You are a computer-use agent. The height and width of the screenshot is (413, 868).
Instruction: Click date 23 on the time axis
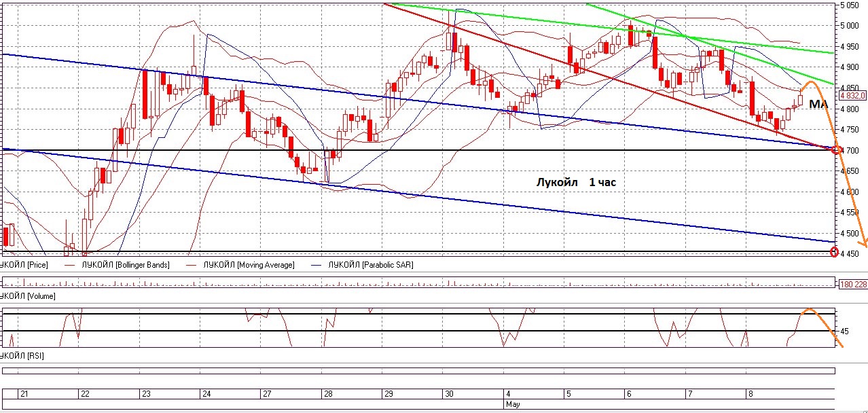(x=146, y=394)
